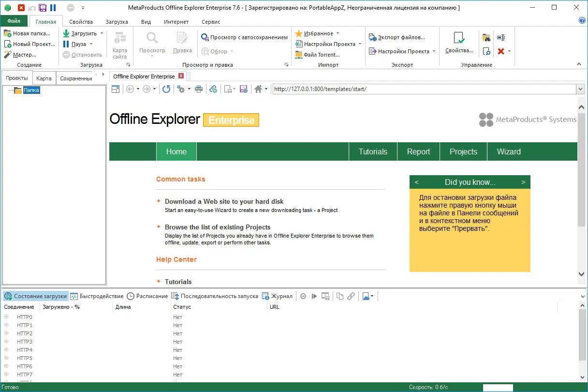Launch the Мастер wizard wand
Viewport: 588px width, 392px height.
(20, 55)
